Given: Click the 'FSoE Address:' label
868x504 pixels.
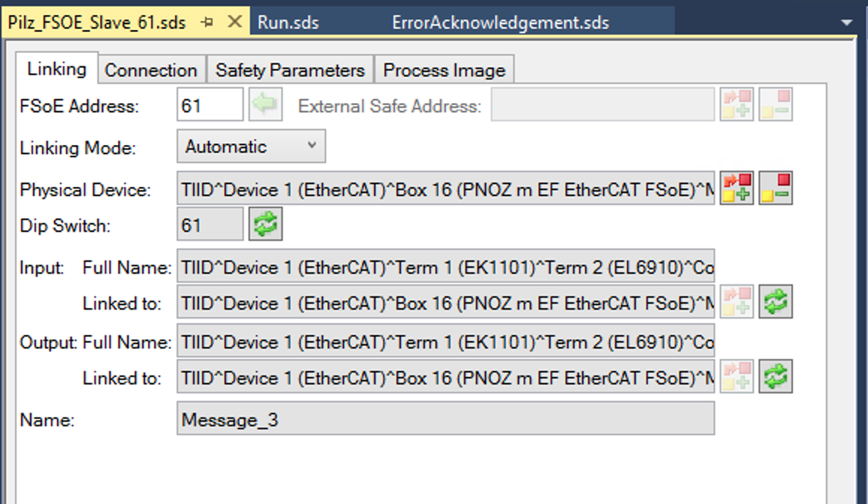Looking at the screenshot, I should click(x=79, y=105).
